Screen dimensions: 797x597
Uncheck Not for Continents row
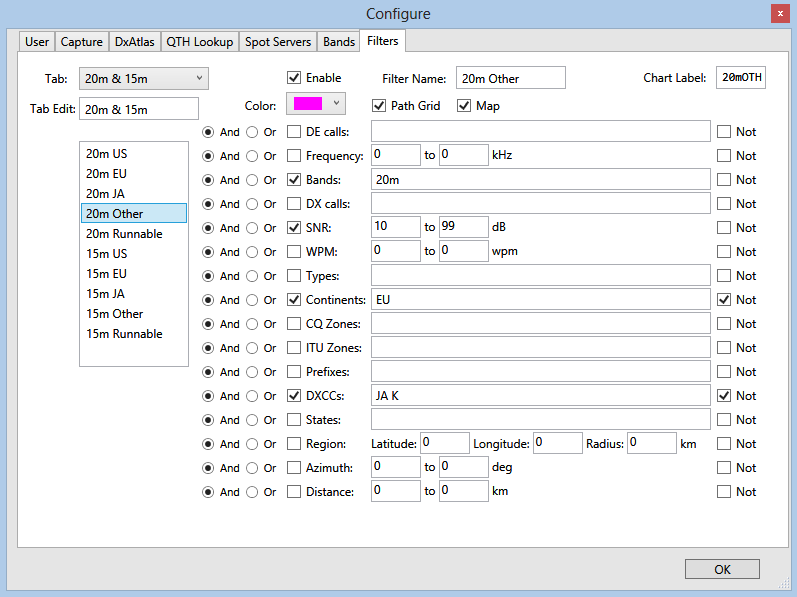click(x=724, y=300)
